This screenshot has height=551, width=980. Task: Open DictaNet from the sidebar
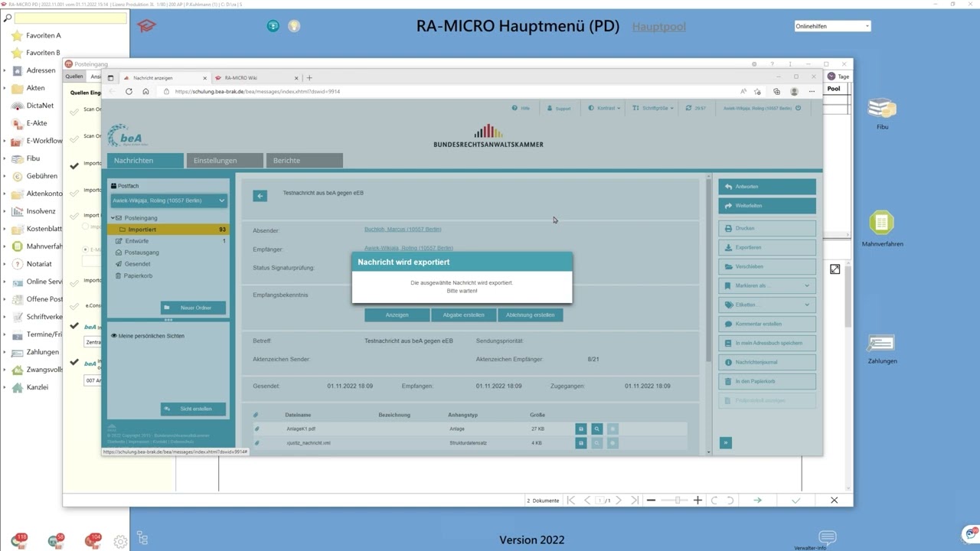(40, 106)
